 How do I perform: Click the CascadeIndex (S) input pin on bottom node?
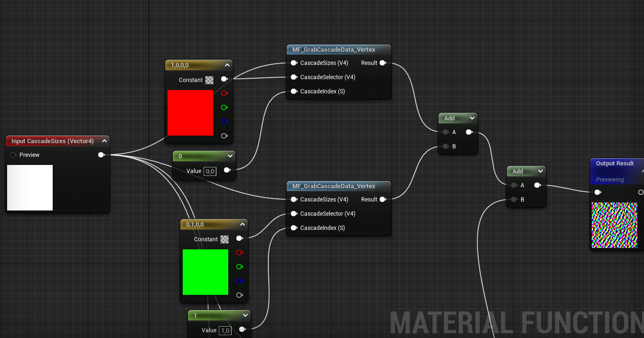[x=294, y=228]
